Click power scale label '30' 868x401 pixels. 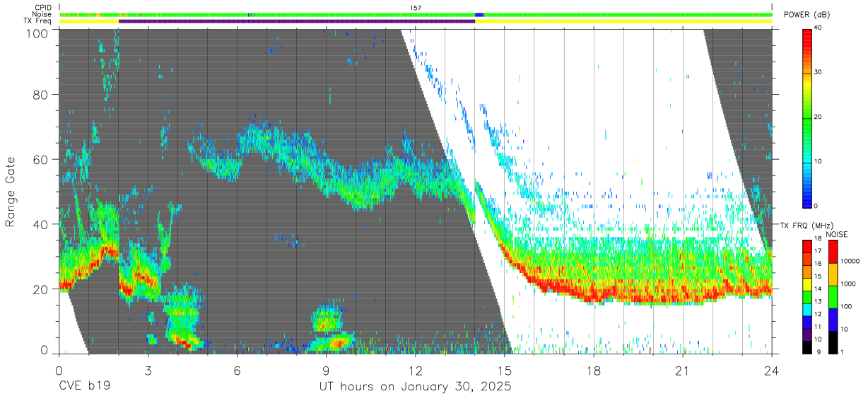[x=819, y=73]
